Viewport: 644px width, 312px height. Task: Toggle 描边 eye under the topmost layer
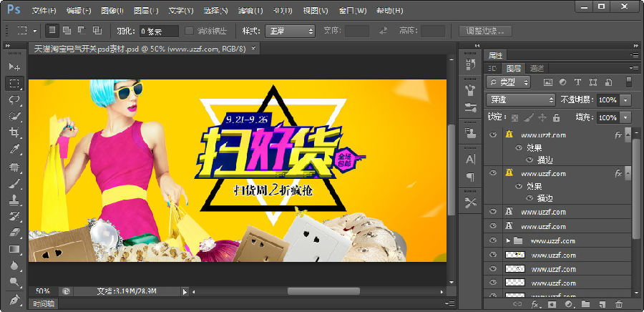pyautogui.click(x=529, y=160)
